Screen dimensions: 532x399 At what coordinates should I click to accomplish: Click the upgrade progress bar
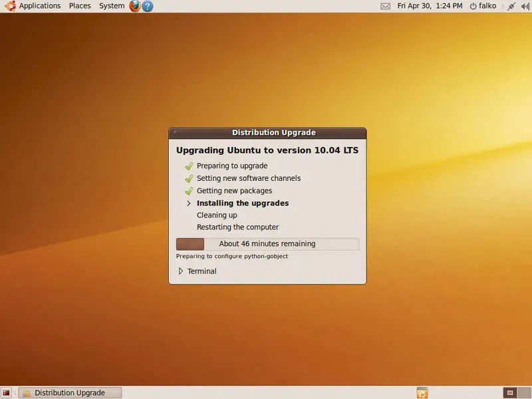point(267,244)
